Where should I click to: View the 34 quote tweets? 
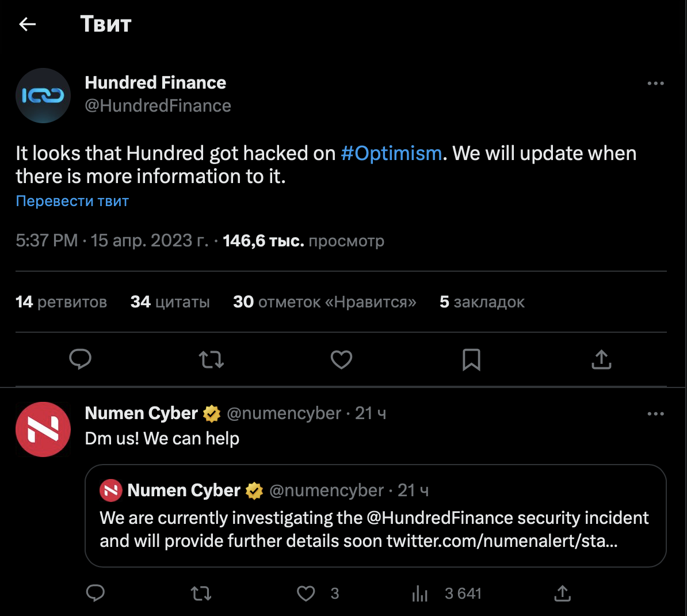[170, 302]
